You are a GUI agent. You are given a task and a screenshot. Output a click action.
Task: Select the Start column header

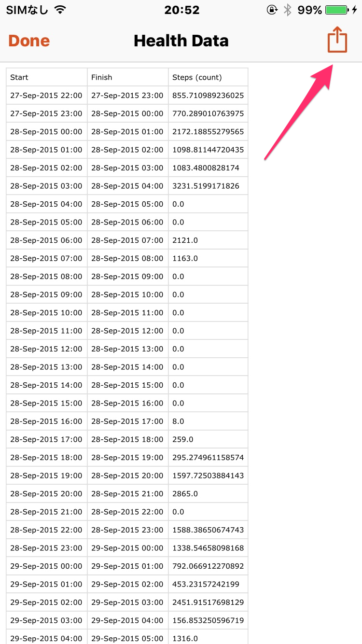pos(47,77)
